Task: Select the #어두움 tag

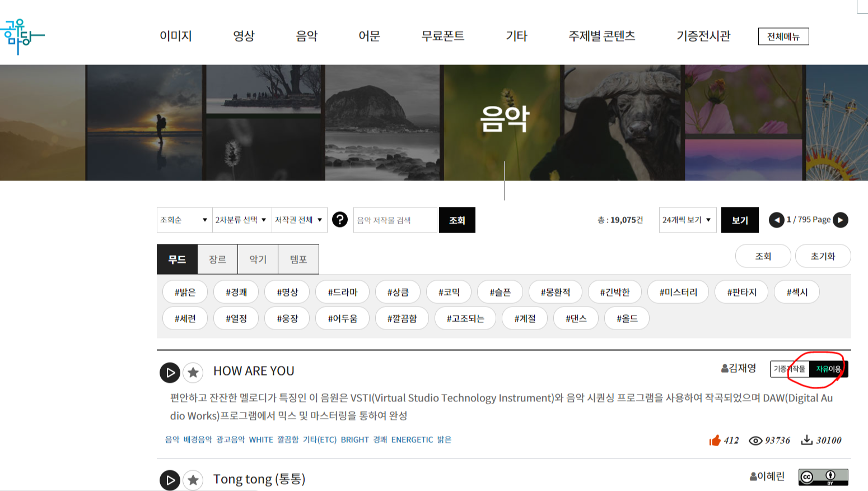Action: click(x=343, y=318)
